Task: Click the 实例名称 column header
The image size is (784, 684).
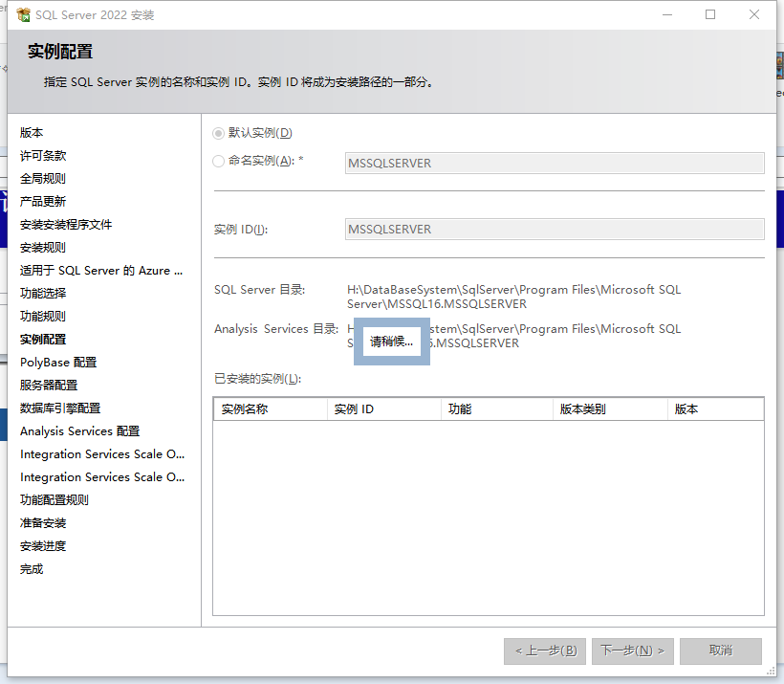Action: [271, 409]
